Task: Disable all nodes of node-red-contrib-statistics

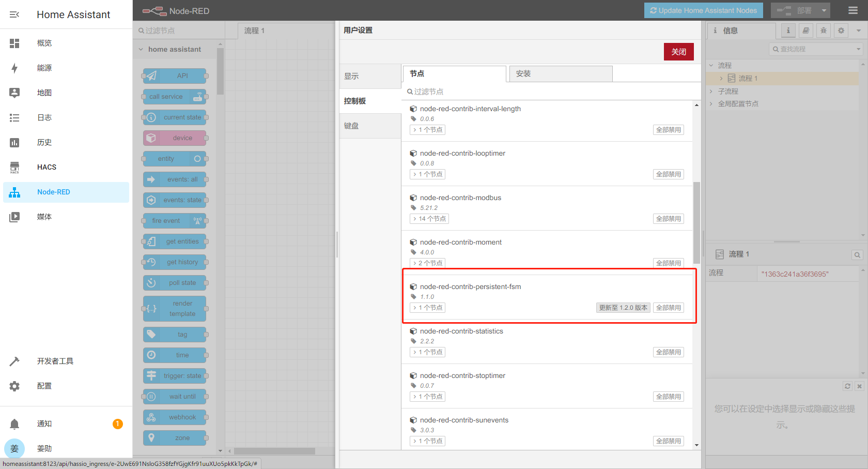Action: pyautogui.click(x=668, y=352)
